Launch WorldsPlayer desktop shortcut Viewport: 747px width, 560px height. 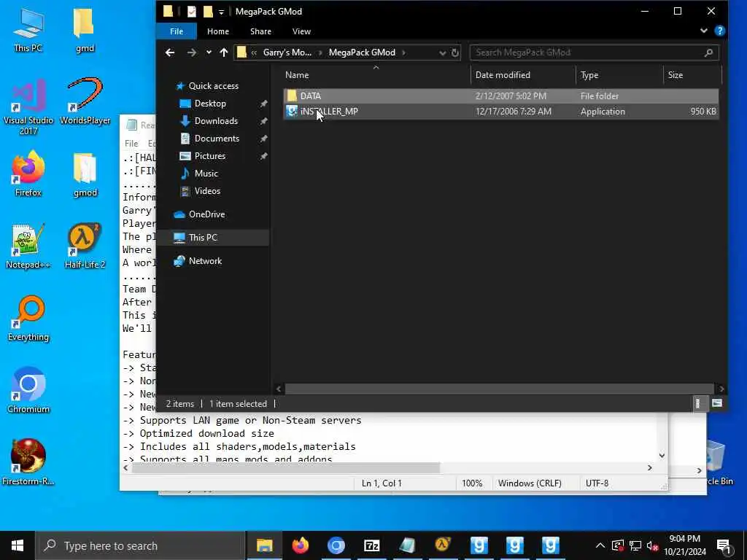[x=85, y=101]
